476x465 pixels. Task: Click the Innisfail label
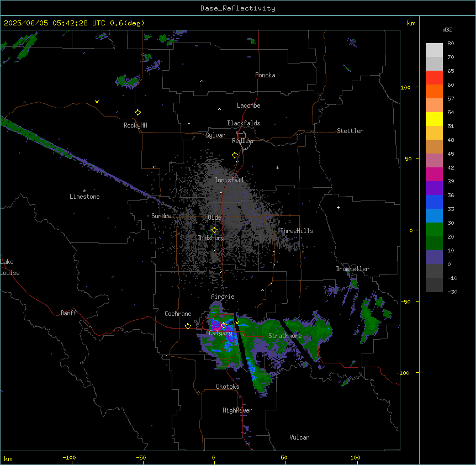229,180
